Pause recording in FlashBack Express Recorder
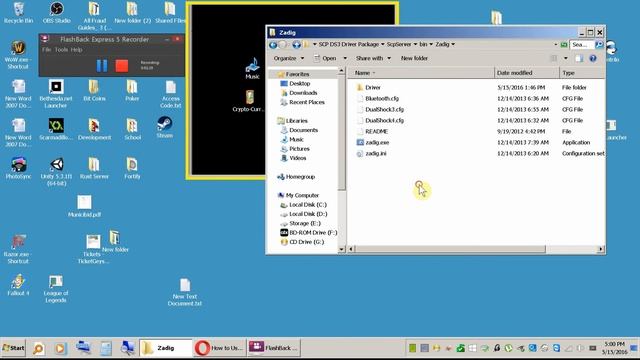 [102, 66]
